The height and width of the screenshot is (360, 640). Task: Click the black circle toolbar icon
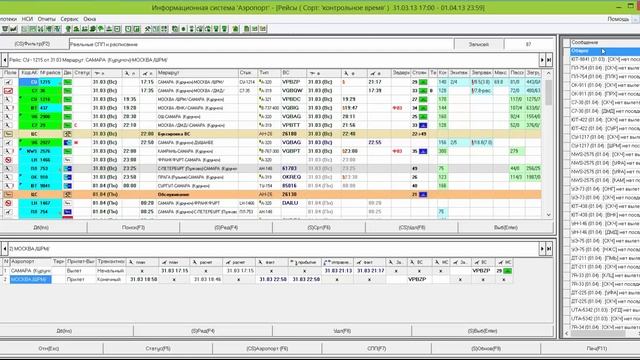pos(183,29)
